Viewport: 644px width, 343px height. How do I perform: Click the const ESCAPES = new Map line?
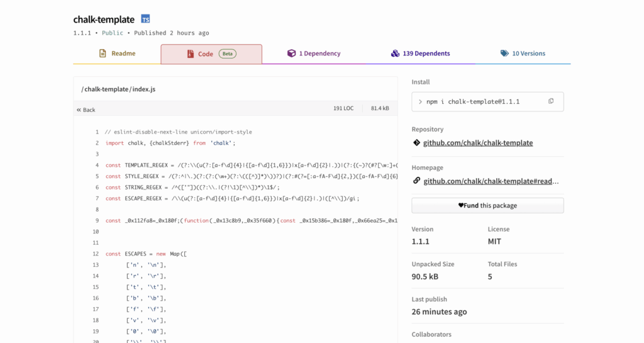[x=146, y=254]
